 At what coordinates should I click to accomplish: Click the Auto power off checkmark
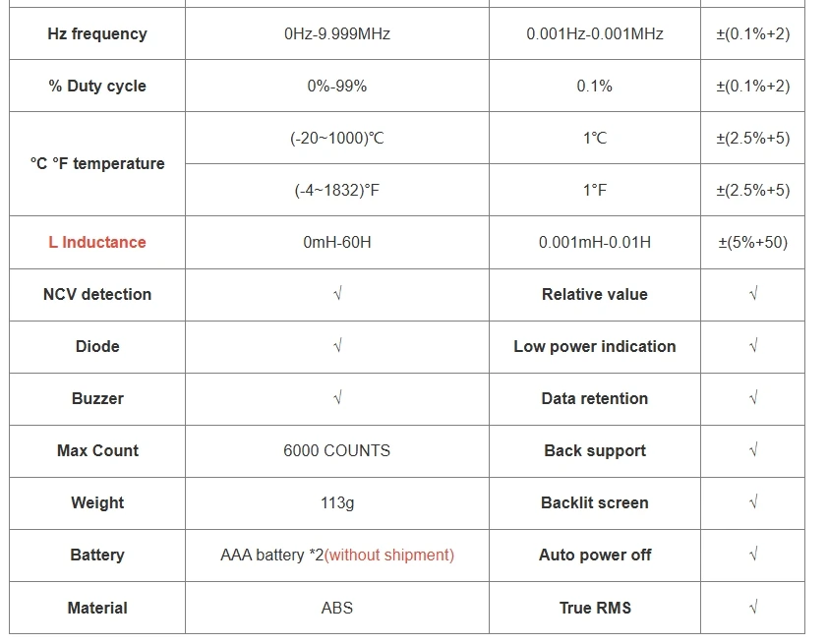pyautogui.click(x=753, y=555)
